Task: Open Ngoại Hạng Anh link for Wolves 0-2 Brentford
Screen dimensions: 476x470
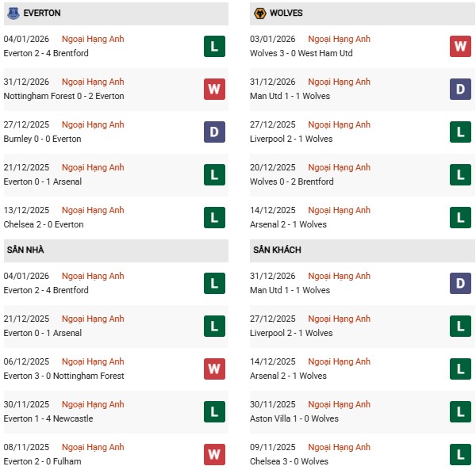Action: click(340, 168)
